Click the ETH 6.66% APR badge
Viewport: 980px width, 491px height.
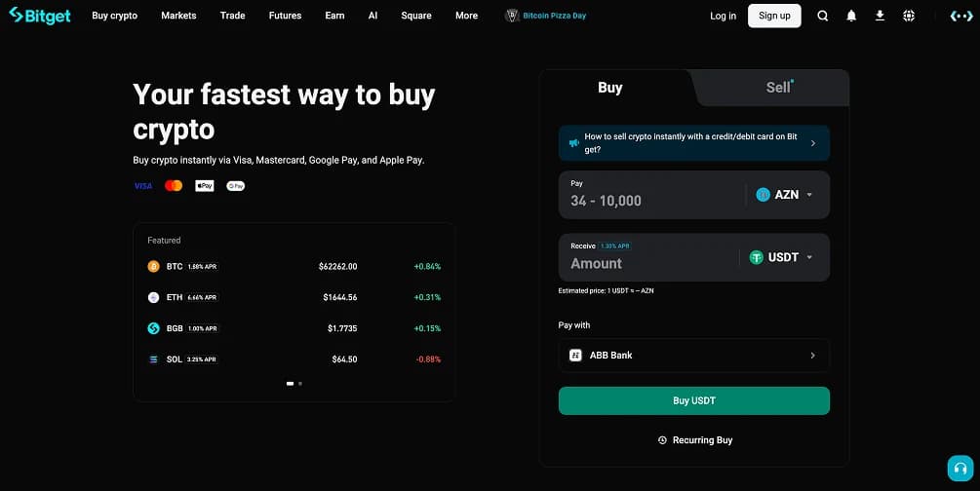(x=203, y=297)
